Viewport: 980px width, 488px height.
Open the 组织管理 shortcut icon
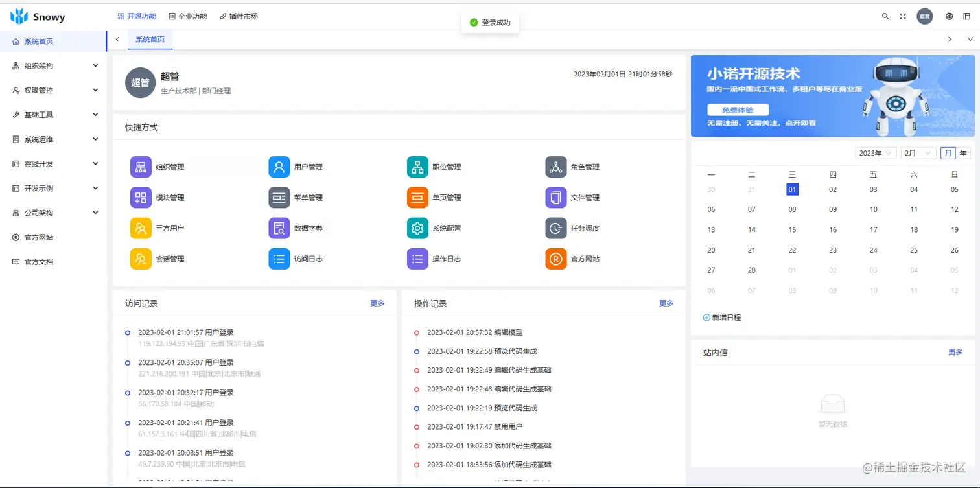[141, 167]
